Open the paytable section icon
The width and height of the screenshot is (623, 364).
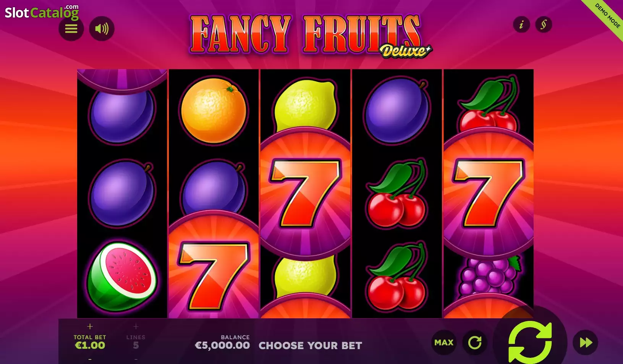tap(544, 25)
